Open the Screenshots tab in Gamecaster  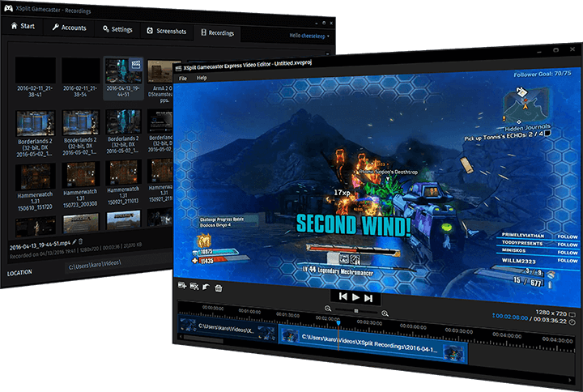point(167,32)
